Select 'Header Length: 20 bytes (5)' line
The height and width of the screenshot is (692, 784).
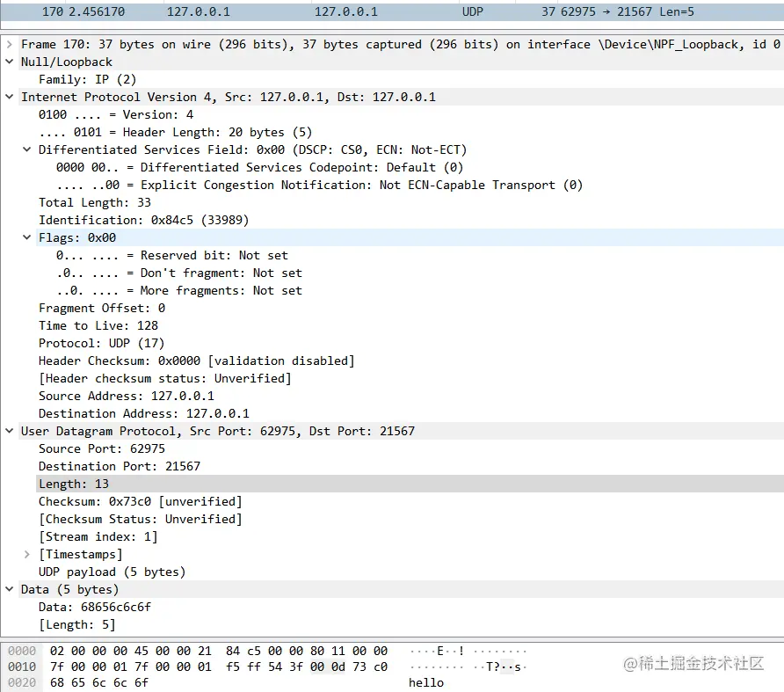tap(176, 132)
